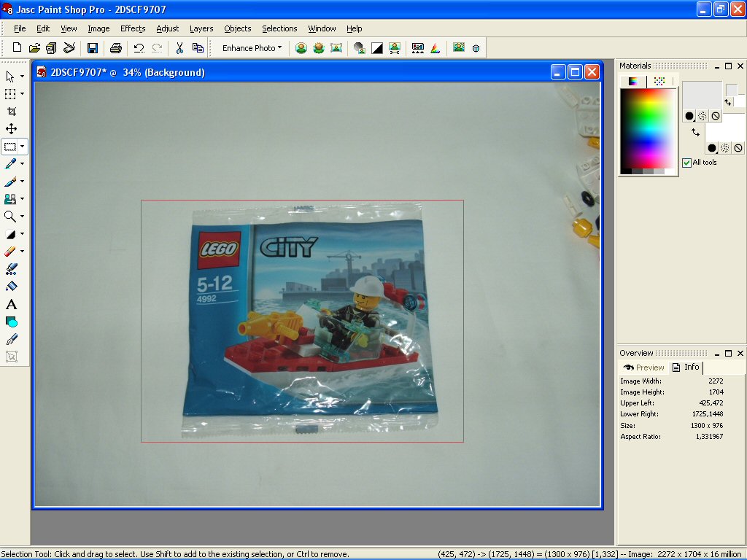Toggle texture on the background material
This screenshot has width=747, height=560.
(725, 148)
